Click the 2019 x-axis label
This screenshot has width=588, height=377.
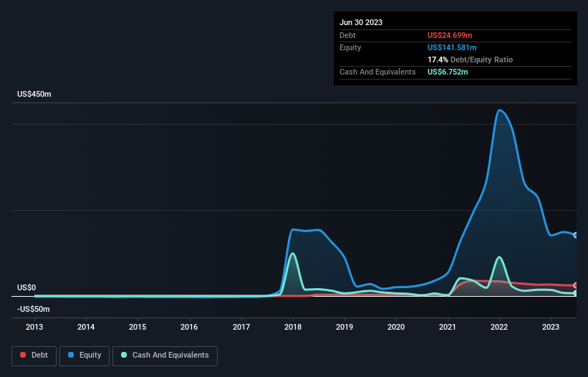344,327
